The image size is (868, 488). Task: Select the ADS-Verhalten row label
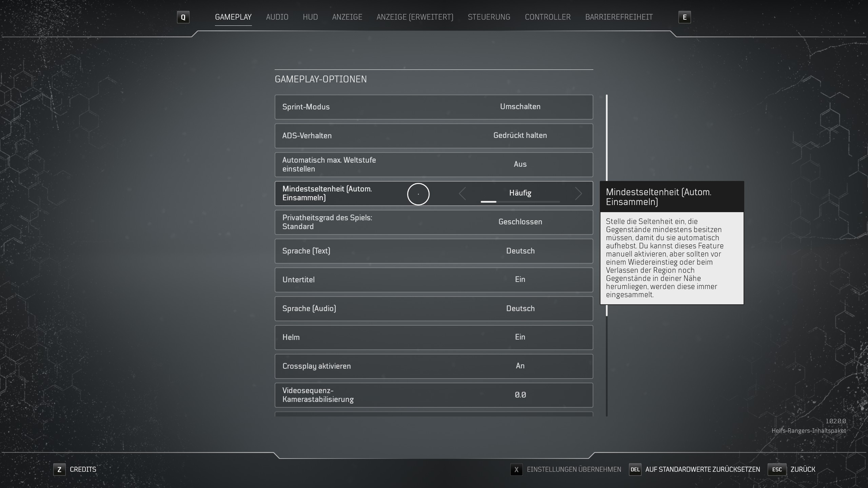point(307,136)
